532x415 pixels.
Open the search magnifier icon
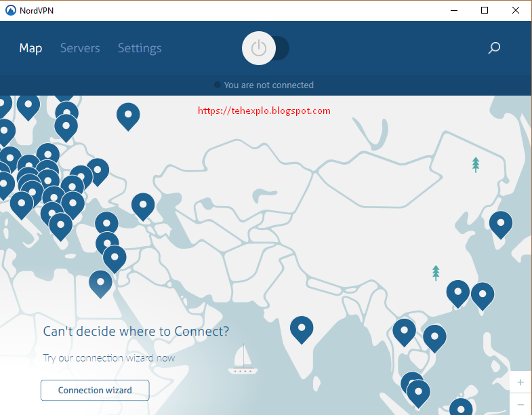point(494,48)
